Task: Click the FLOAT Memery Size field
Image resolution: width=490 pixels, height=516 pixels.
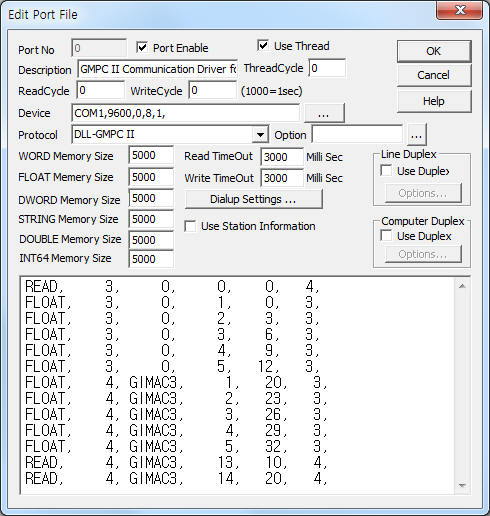Action: pos(151,177)
